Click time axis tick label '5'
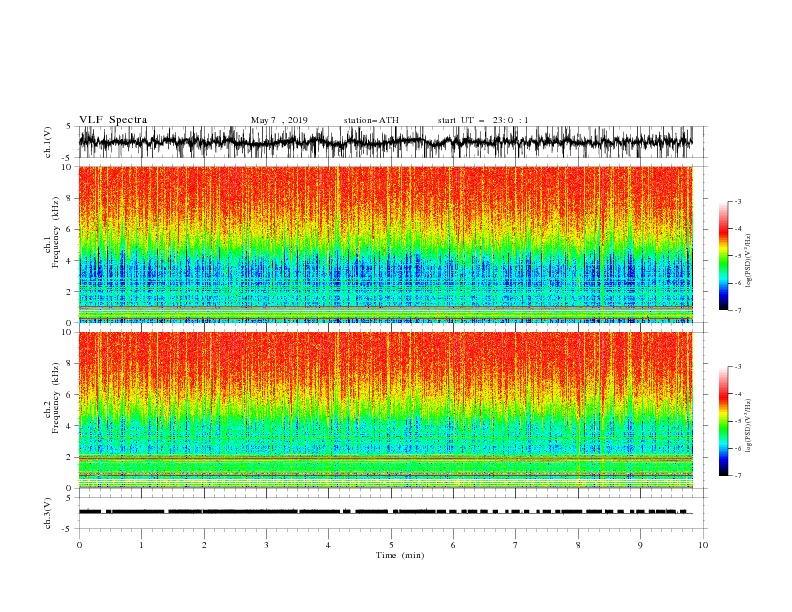 pyautogui.click(x=391, y=545)
